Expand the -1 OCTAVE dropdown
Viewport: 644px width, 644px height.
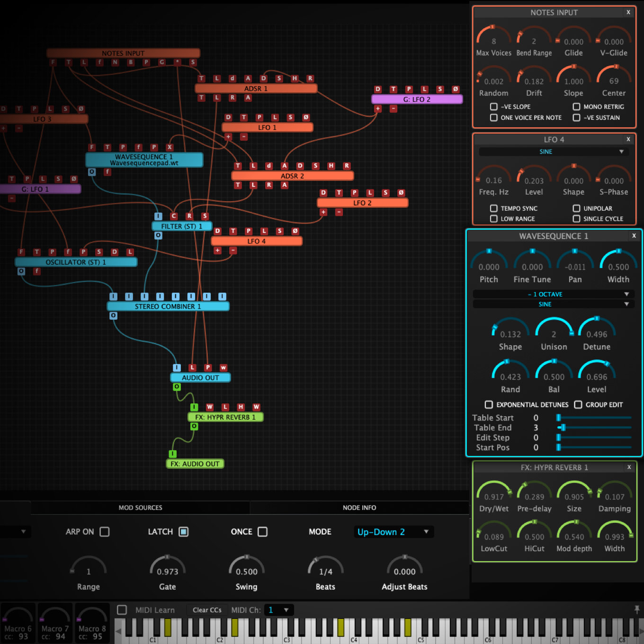click(x=553, y=294)
